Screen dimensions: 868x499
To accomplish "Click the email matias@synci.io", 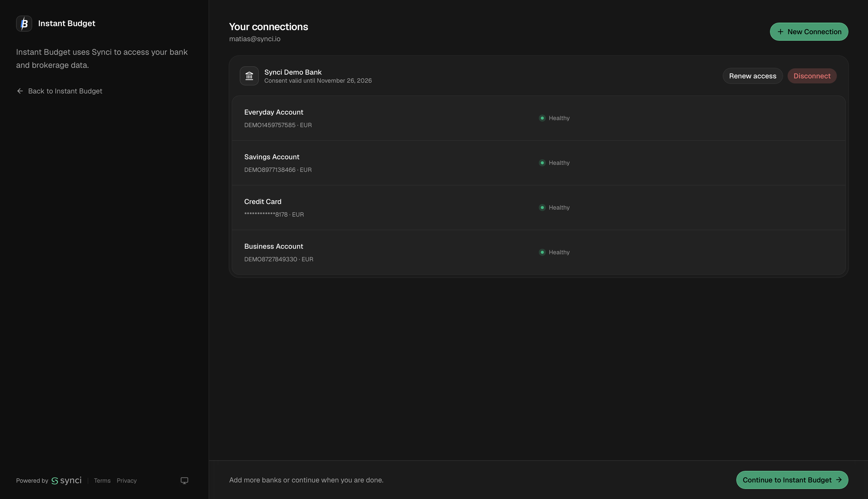I will point(255,39).
